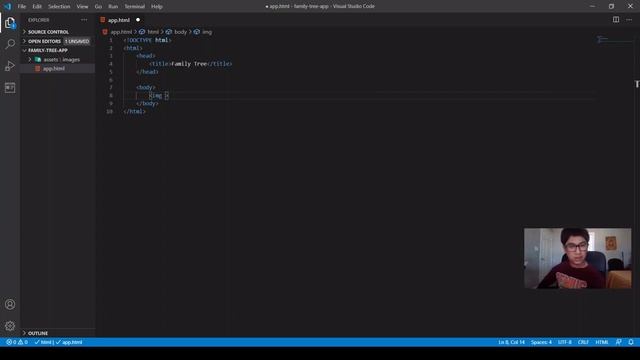This screenshot has height=360, width=640.
Task: Change encoding via UTF-8 status entry
Action: click(565, 342)
